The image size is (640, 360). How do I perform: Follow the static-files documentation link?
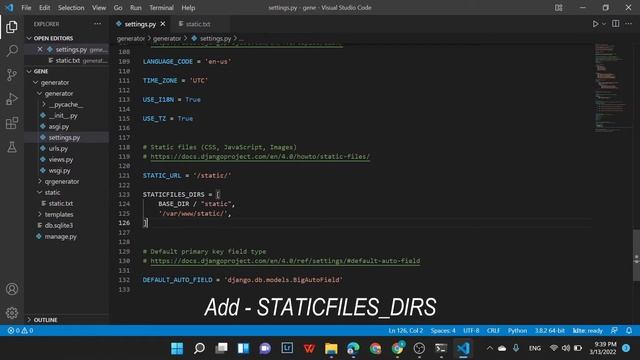tap(260, 156)
